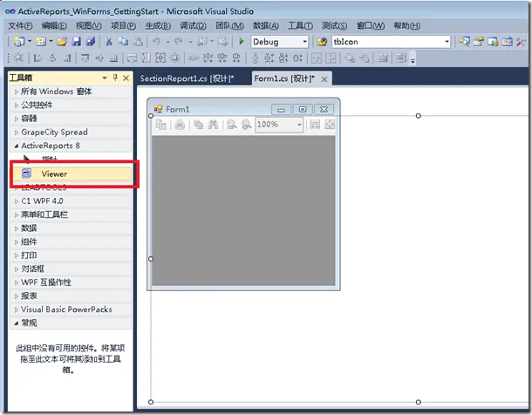Click the Start Debugging play icon
Screen dimensions: 532x415
[241, 42]
